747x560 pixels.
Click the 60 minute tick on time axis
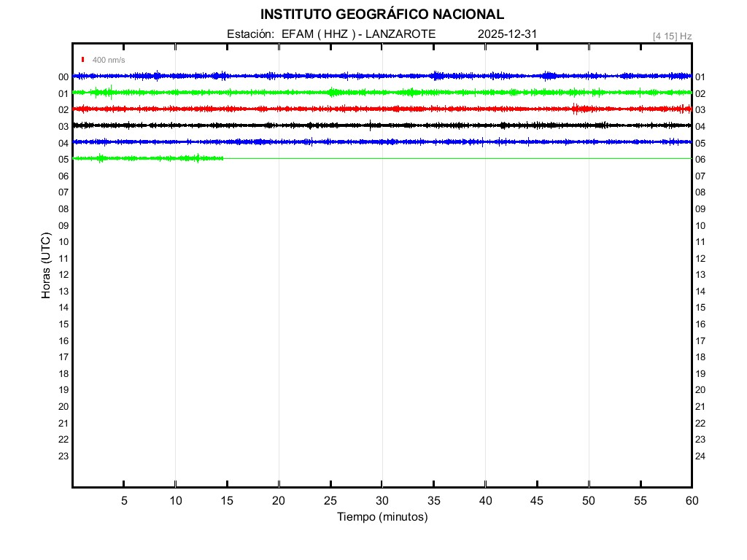[x=692, y=501]
